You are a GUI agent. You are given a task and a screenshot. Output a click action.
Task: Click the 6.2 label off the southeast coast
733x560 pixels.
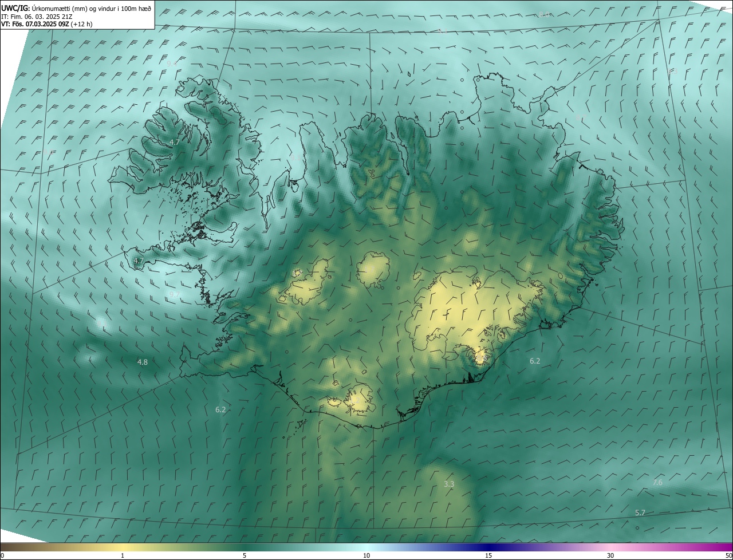tap(535, 361)
